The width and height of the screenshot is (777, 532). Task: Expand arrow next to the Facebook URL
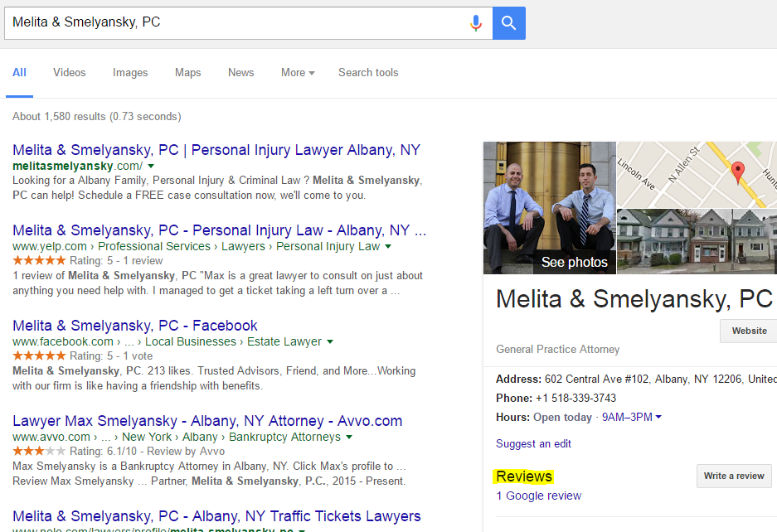pos(330,341)
